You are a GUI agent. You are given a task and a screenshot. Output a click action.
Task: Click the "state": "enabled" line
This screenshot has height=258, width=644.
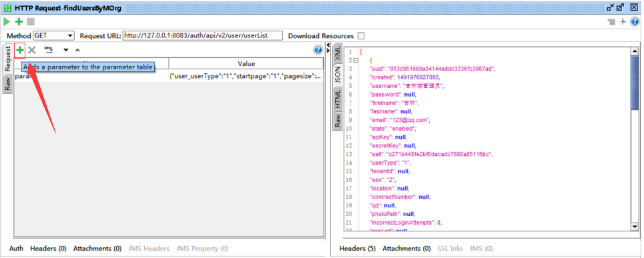(x=393, y=129)
